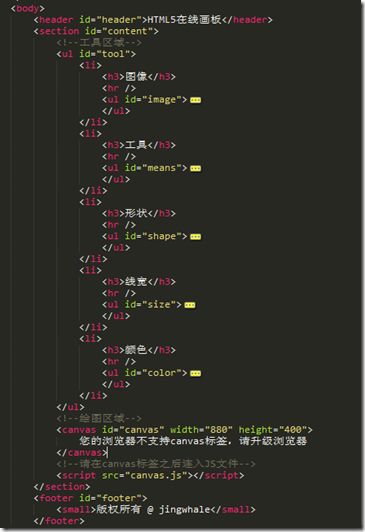This screenshot has width=365, height=532.
Task: Click the script src="canvas.js" line
Action: pos(150,475)
